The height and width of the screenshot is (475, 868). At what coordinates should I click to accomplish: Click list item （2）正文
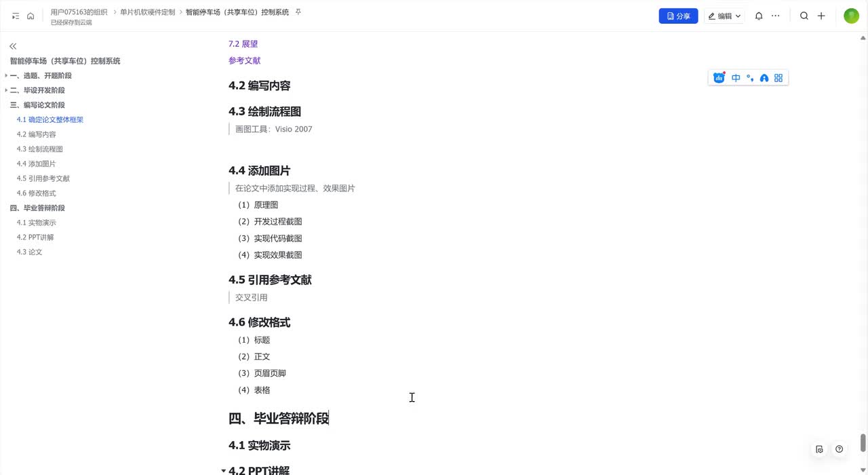pos(253,357)
